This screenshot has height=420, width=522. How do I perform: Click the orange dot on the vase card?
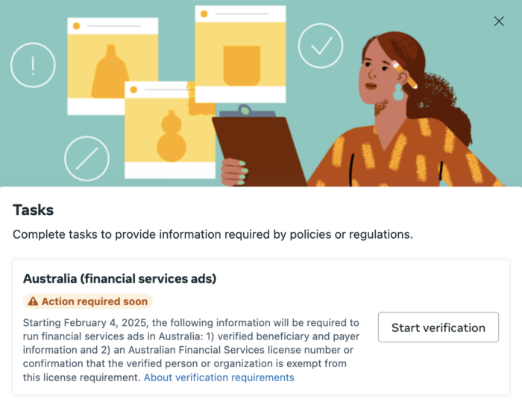click(x=76, y=26)
